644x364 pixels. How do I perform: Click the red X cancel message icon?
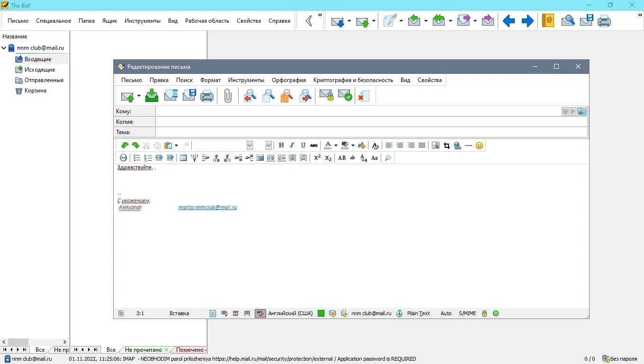[363, 96]
